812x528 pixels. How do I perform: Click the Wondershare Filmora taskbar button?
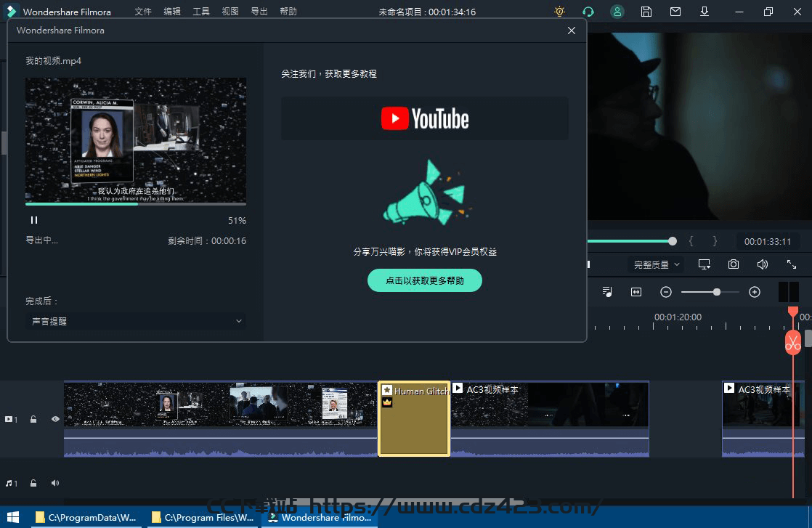320,517
